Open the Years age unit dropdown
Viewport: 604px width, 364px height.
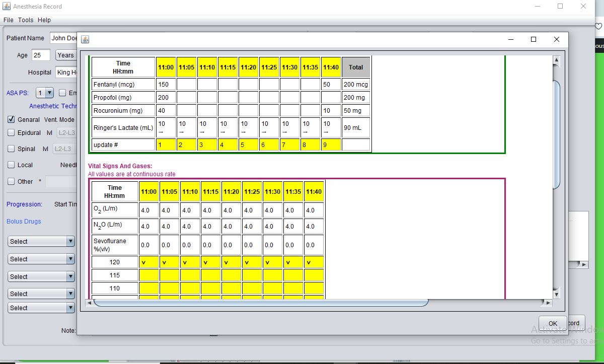click(x=65, y=55)
